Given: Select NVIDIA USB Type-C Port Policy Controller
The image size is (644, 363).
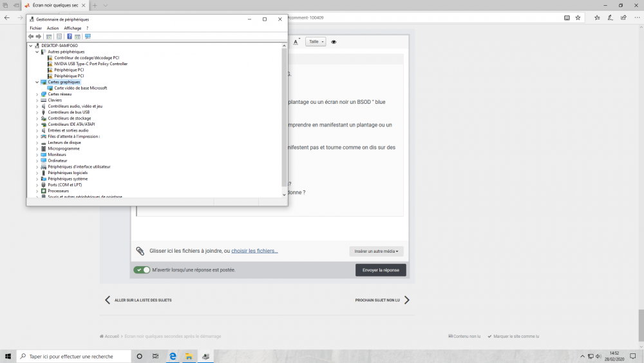Looking at the screenshot, I should point(91,64).
